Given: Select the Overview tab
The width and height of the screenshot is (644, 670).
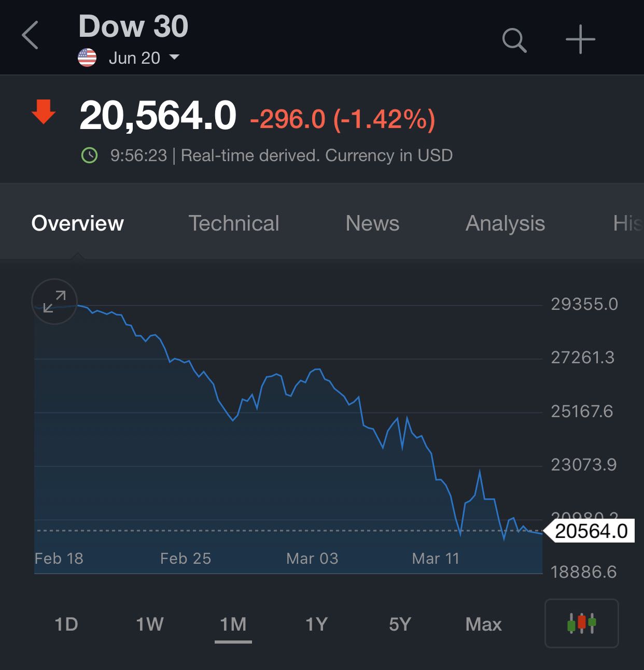Looking at the screenshot, I should click(78, 223).
